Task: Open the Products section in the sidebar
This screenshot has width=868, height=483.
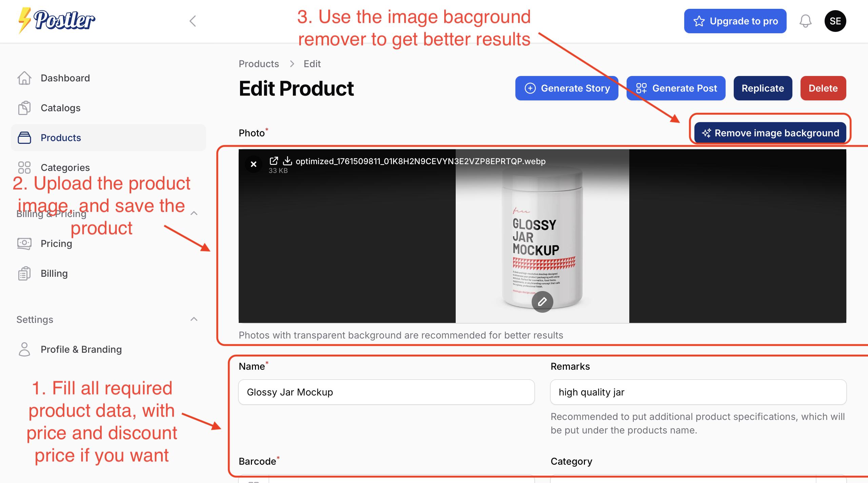Action: click(x=61, y=137)
